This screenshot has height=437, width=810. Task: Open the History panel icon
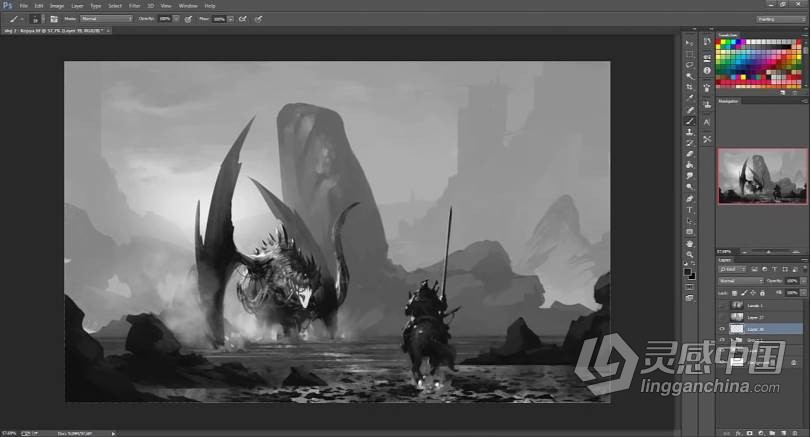(707, 42)
